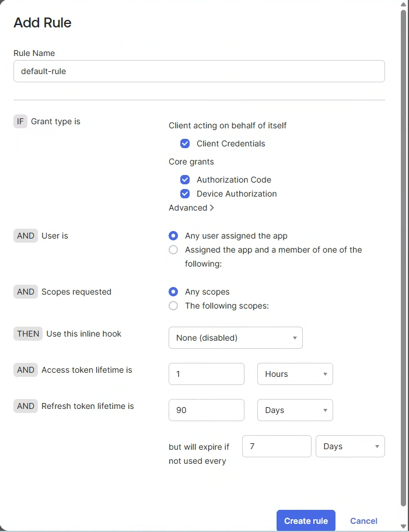Select Any user assigned the app
Screen dimensions: 409x532
click(x=173, y=236)
